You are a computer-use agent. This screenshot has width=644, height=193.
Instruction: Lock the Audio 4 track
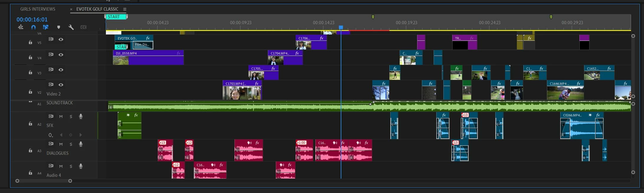[30, 173]
